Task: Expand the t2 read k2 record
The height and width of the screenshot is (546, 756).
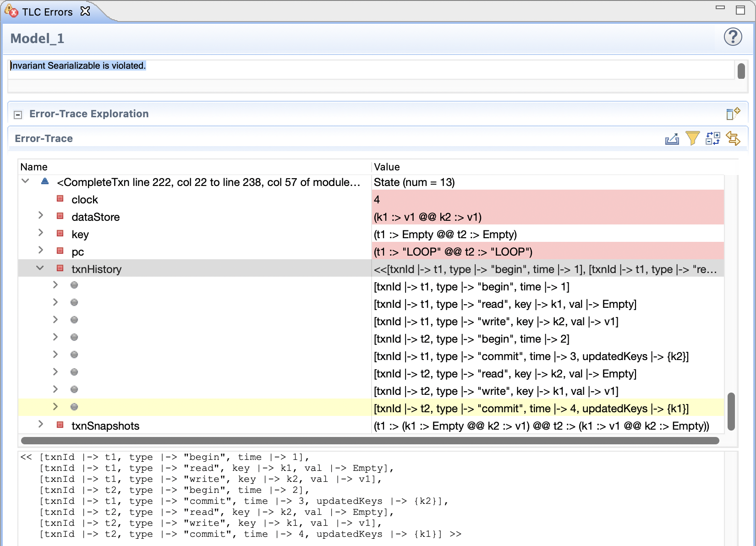Action: [55, 372]
